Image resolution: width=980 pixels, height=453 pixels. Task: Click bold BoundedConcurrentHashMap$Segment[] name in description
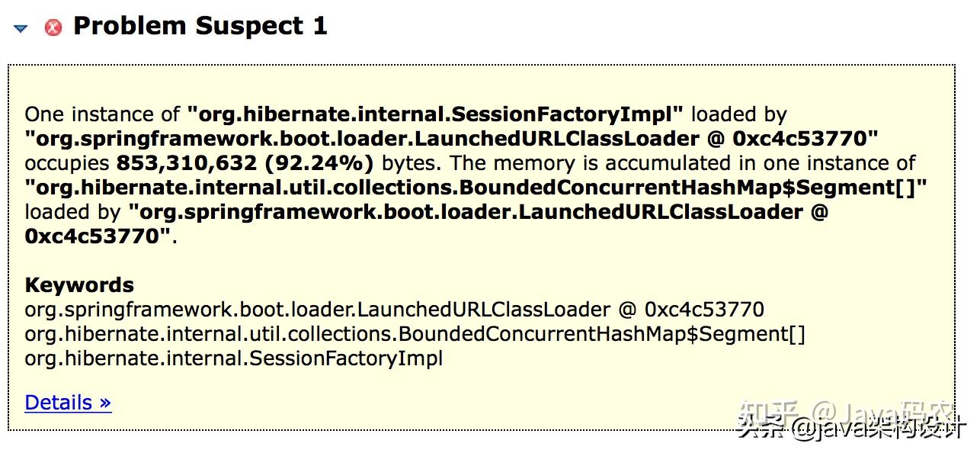(x=476, y=188)
